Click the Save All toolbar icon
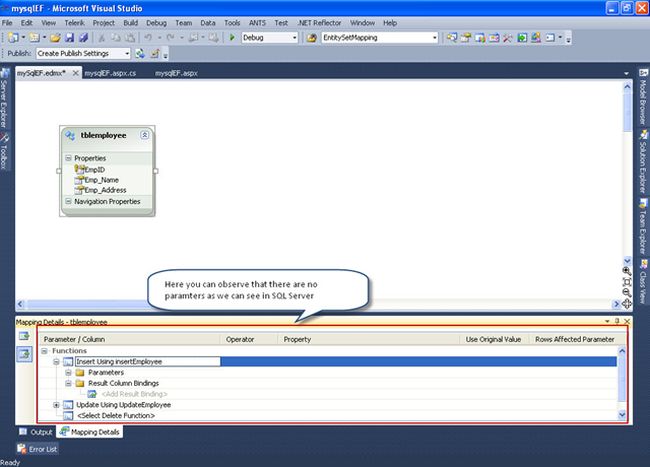Image resolution: width=650 pixels, height=467 pixels. pyautogui.click(x=83, y=38)
